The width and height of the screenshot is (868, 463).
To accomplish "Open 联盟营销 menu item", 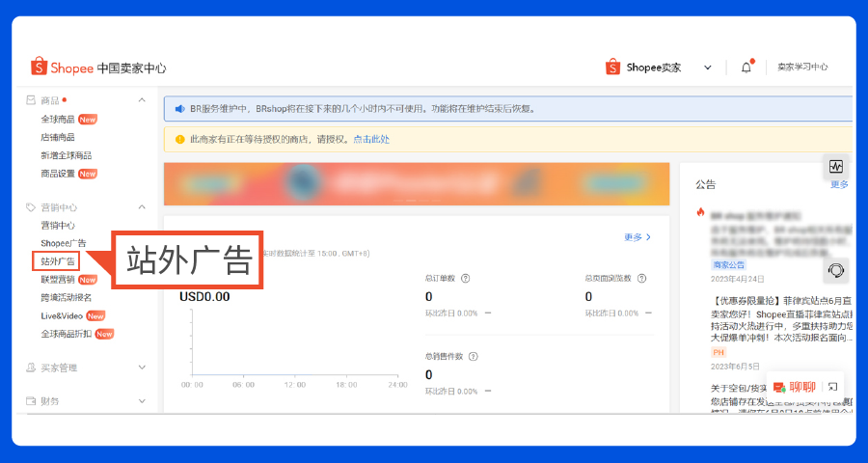I will coord(58,280).
